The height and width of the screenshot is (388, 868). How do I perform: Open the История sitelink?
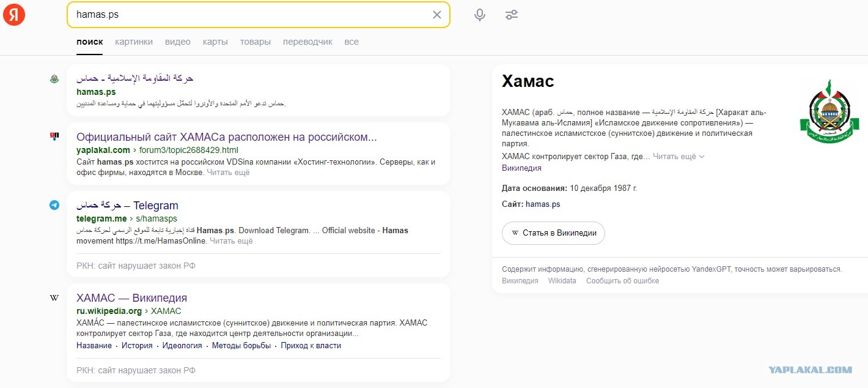(137, 346)
